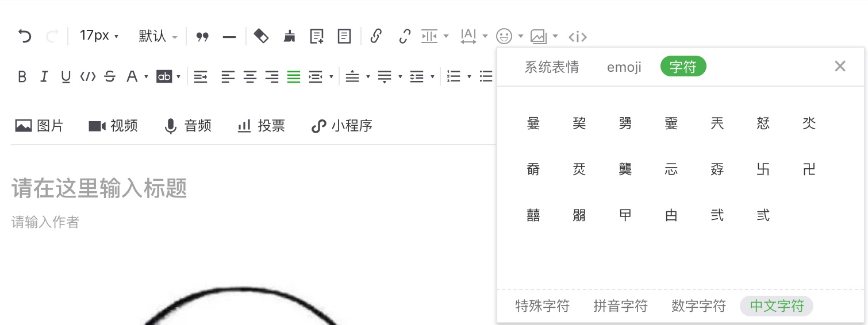Click the text background 'ab' icon
The image size is (868, 325).
click(x=164, y=76)
